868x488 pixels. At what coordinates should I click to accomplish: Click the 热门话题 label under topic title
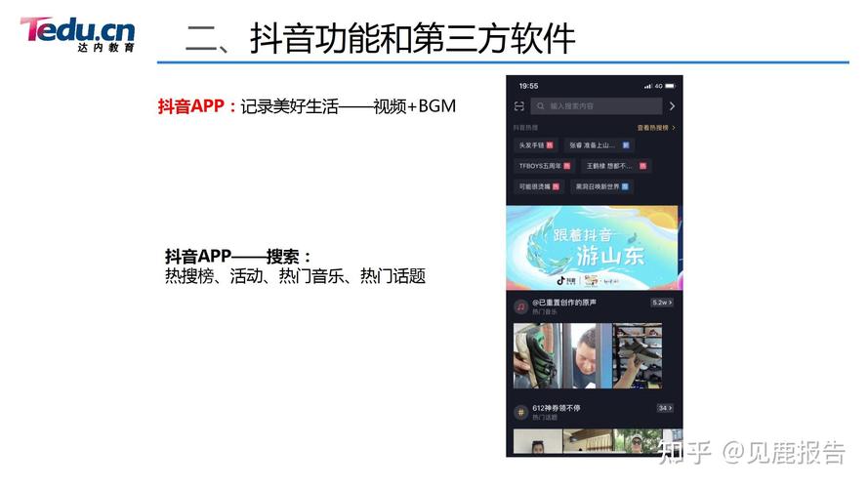[x=544, y=418]
